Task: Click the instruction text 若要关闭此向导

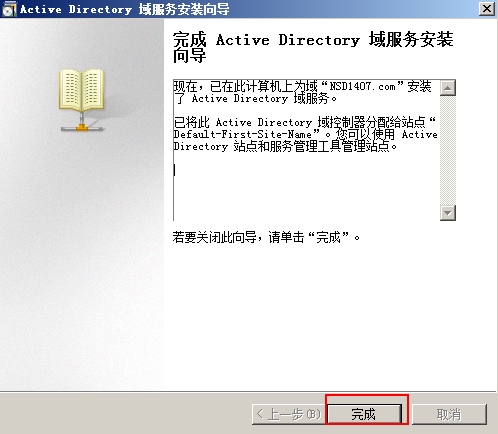Action: [x=214, y=238]
